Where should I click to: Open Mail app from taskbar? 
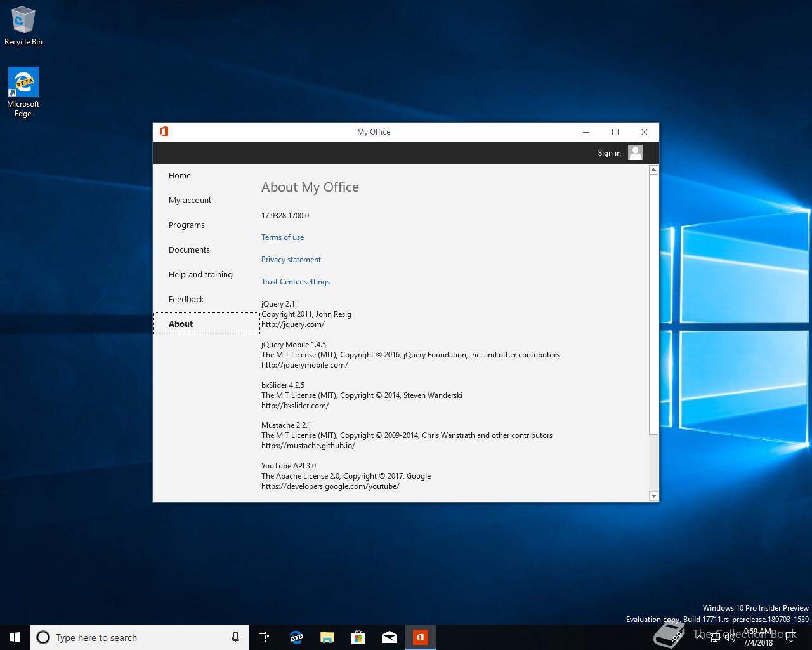click(x=390, y=637)
